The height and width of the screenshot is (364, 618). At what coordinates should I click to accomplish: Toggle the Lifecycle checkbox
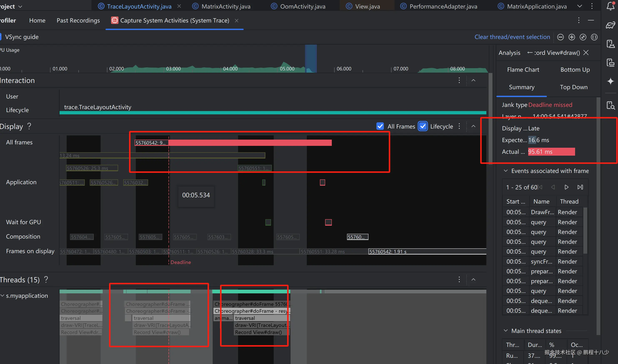coord(423,126)
